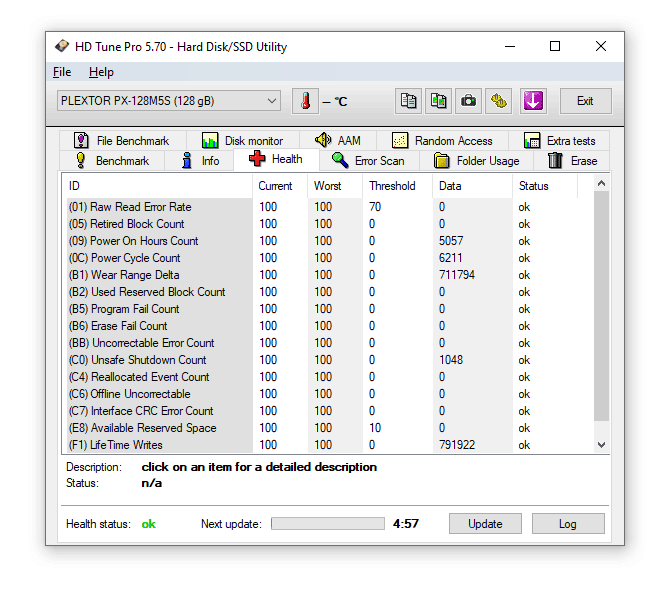This screenshot has width=667, height=593.
Task: Click the 4:57 countdown timer
Action: click(406, 524)
